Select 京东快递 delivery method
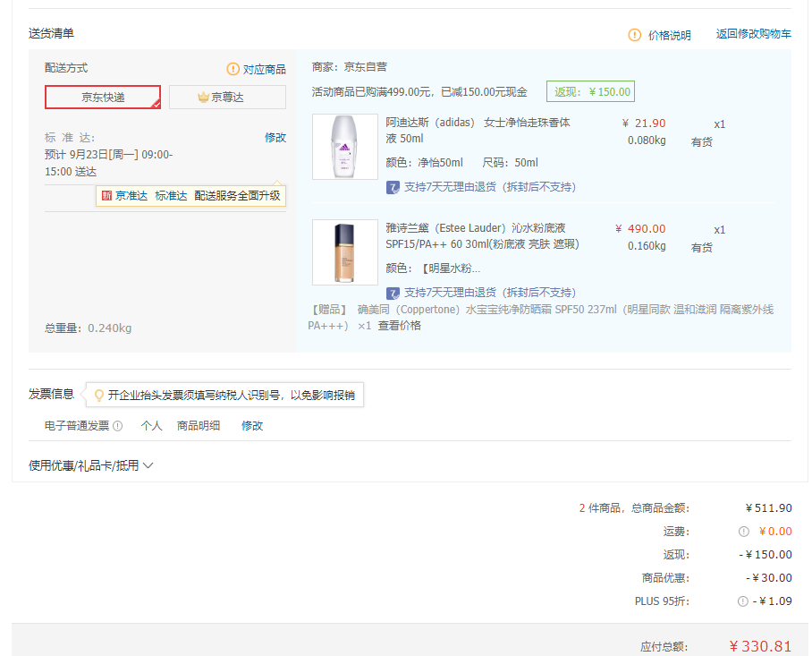 103,97
